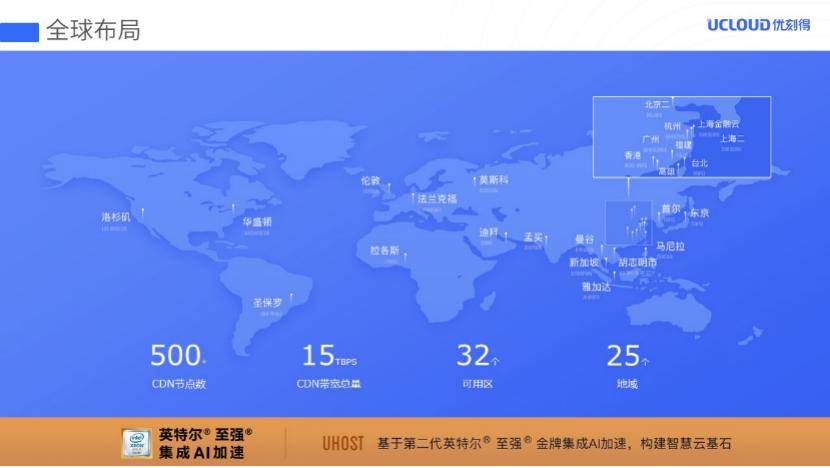830x468 pixels.
Task: Click the 拉各斯 map marker
Action: coord(385,250)
